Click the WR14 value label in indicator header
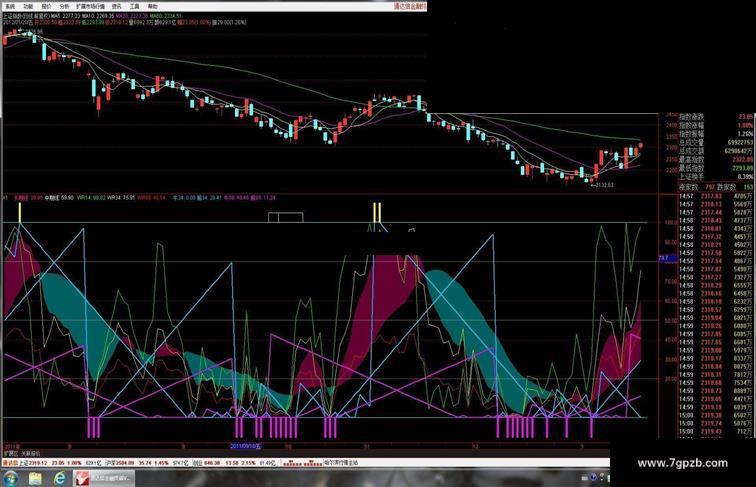This screenshot has width=756, height=487. (91, 198)
